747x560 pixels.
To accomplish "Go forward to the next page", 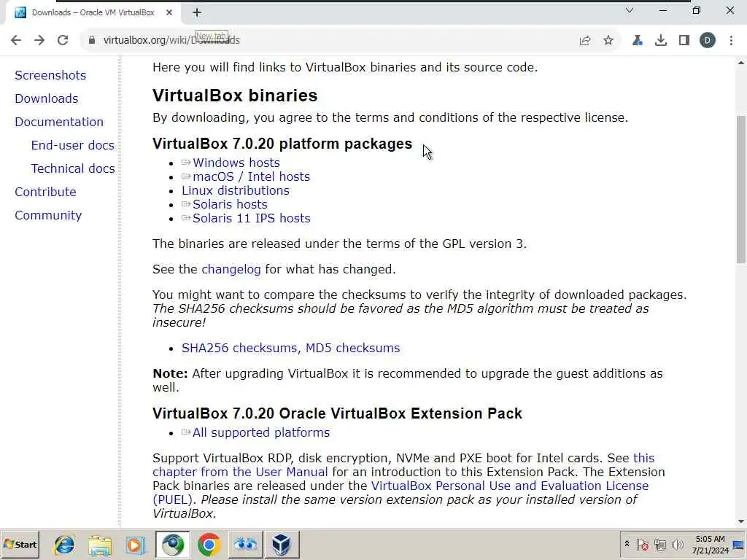I will [x=39, y=40].
